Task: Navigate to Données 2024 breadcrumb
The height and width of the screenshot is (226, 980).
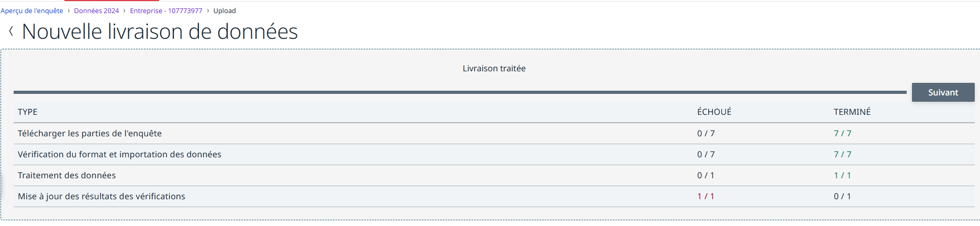Action: click(x=96, y=10)
